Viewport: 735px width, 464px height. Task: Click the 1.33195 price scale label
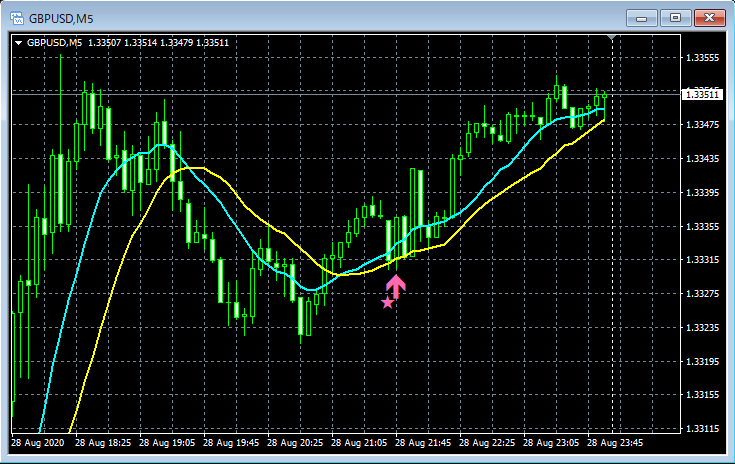[702, 361]
